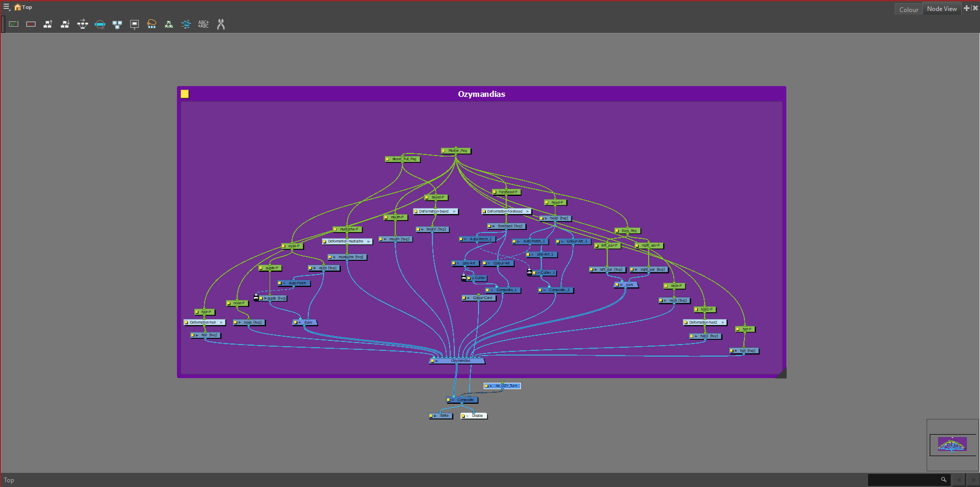The width and height of the screenshot is (980, 487).
Task: Click the green checkmark Enable icon
Action: pyautogui.click(x=14, y=24)
